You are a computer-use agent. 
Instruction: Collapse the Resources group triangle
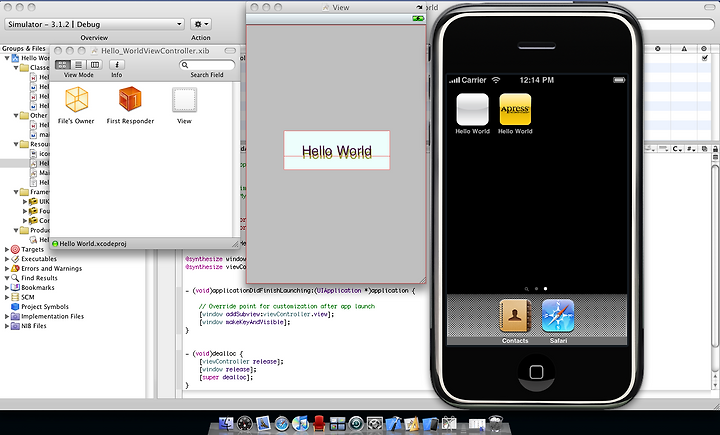coord(16,144)
